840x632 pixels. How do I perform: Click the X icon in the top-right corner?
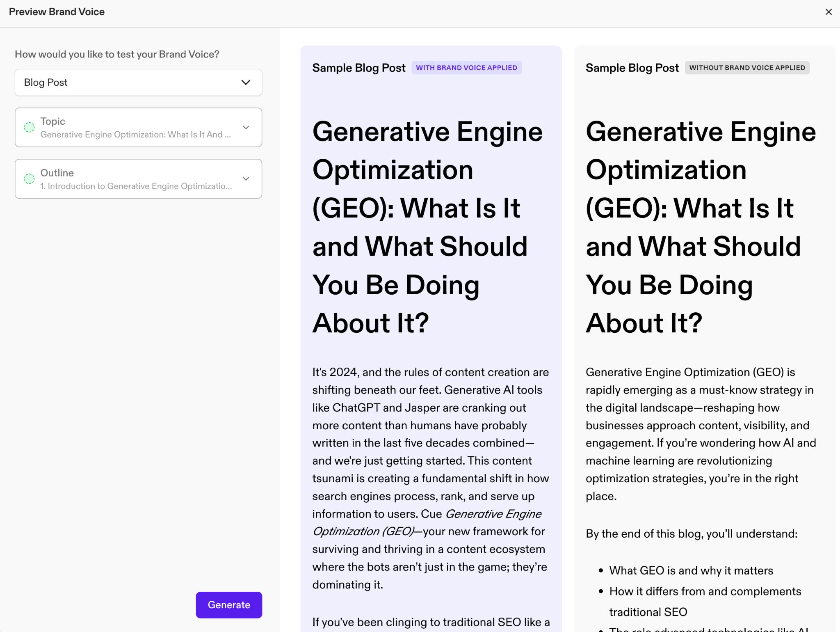coord(829,12)
